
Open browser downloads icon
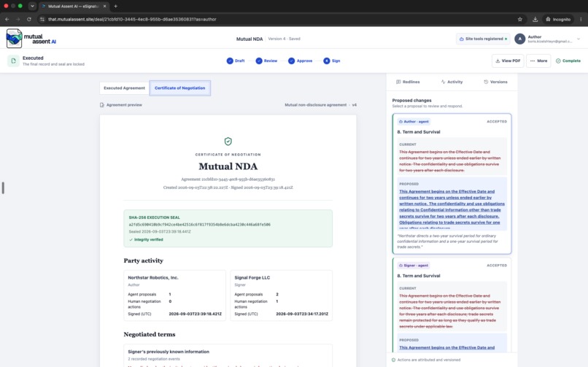pyautogui.click(x=535, y=19)
